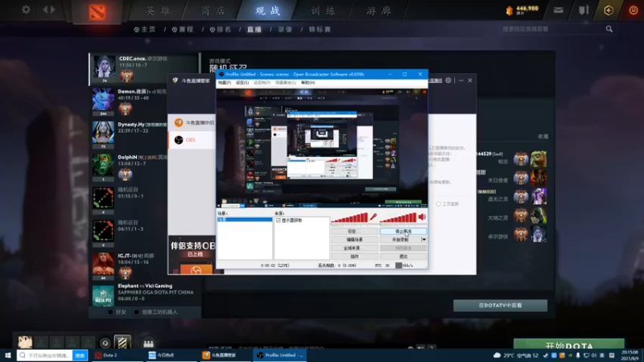Switch to 斗鱼直播管家 taskbar item
This screenshot has width=644, height=362.
pos(225,356)
